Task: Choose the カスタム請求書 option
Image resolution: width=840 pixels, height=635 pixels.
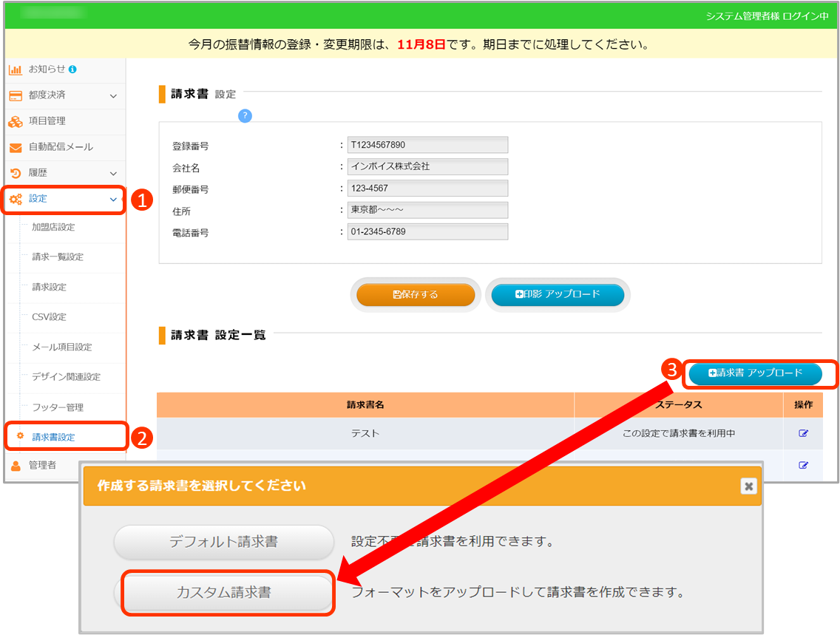Action: point(224,593)
